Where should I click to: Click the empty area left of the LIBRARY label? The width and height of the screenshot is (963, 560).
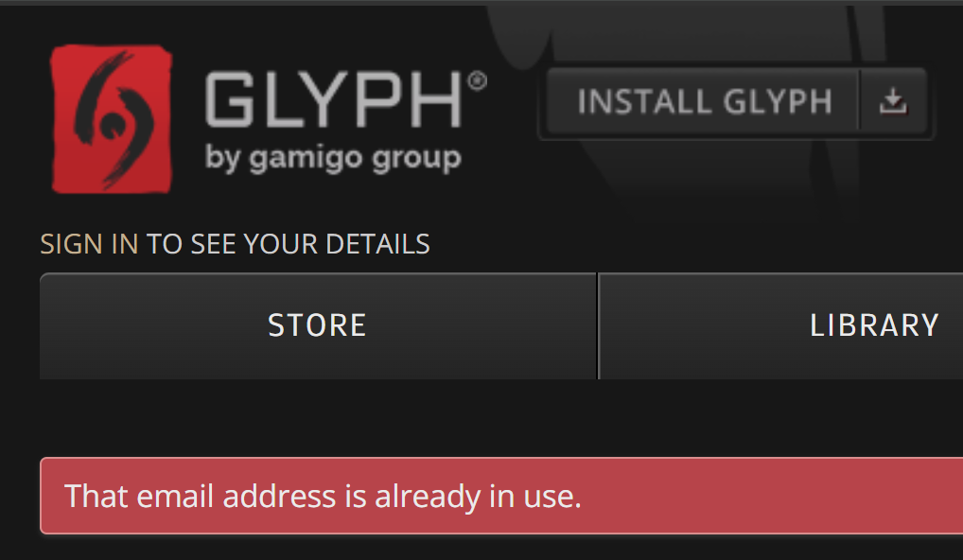[x=700, y=325]
